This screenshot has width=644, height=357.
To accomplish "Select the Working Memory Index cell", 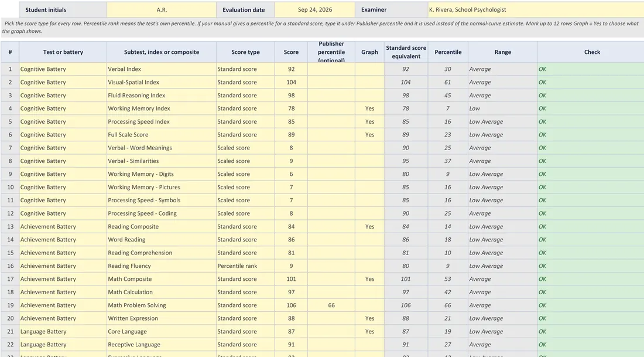I will [162, 108].
